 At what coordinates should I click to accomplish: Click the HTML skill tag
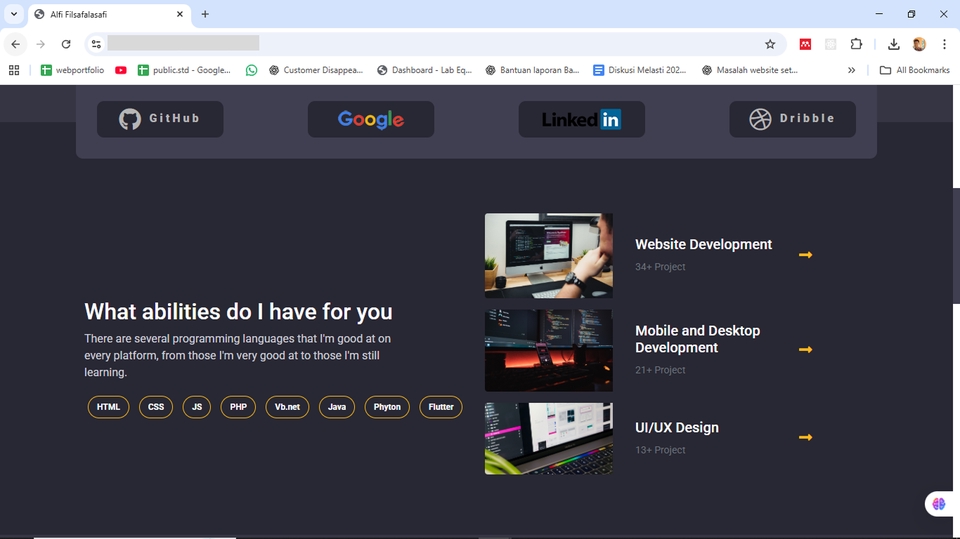coord(108,407)
